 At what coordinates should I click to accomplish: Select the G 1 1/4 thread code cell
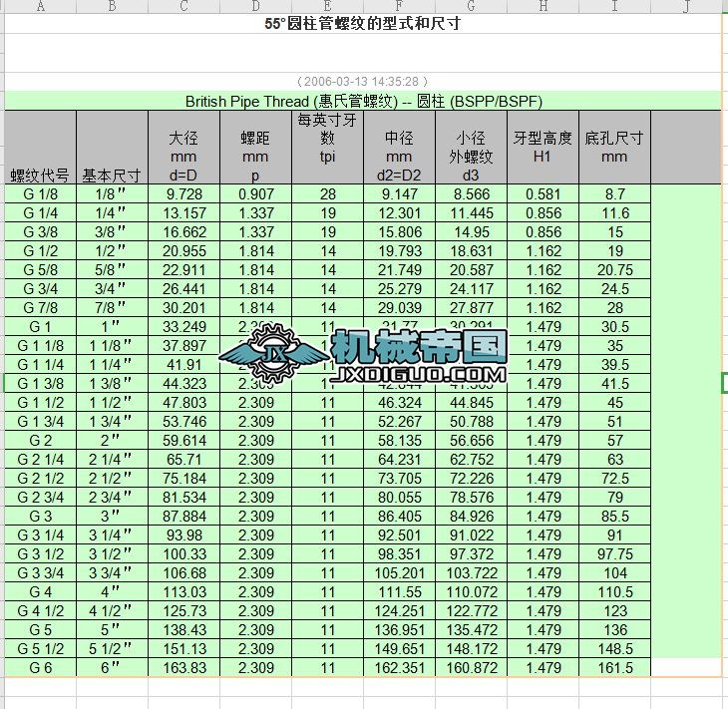[x=41, y=365]
